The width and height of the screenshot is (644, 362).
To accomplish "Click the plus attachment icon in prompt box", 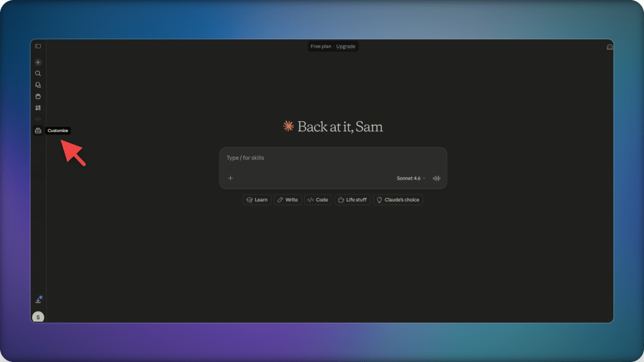I will [230, 178].
